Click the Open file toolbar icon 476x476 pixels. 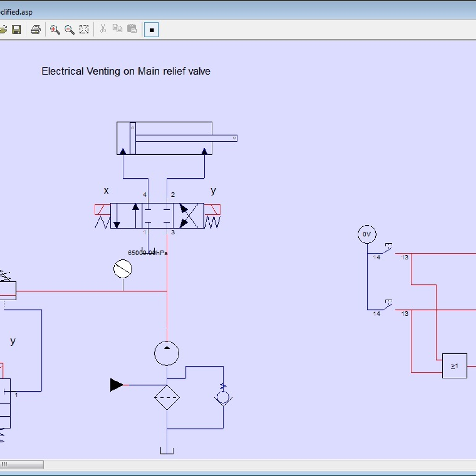click(3, 29)
